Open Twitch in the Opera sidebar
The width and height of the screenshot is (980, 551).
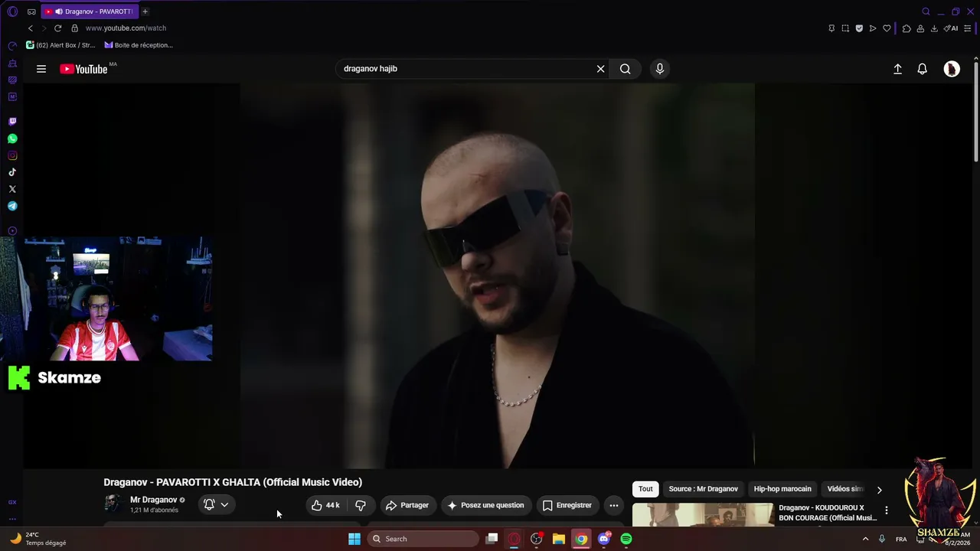point(12,122)
